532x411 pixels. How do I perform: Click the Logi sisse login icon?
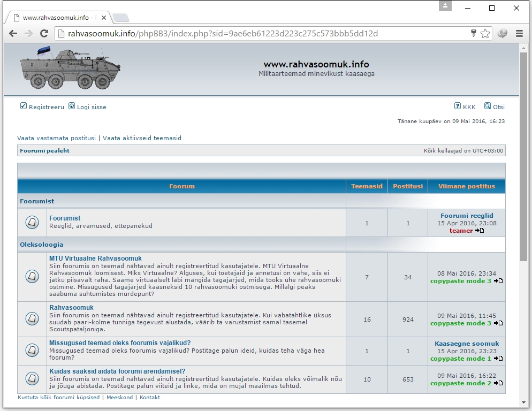coord(72,106)
